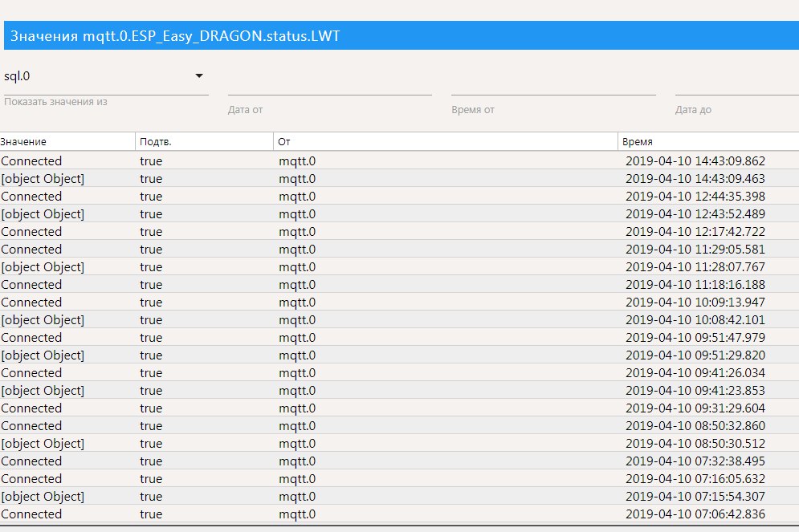The height and width of the screenshot is (532, 799).
Task: Select timestamp 2019-04-10 10:09:13.947
Action: click(x=695, y=302)
